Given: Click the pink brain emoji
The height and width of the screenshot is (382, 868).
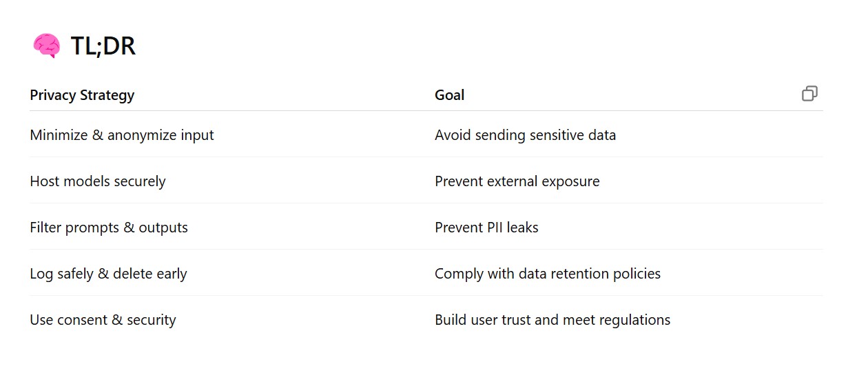Looking at the screenshot, I should [47, 46].
